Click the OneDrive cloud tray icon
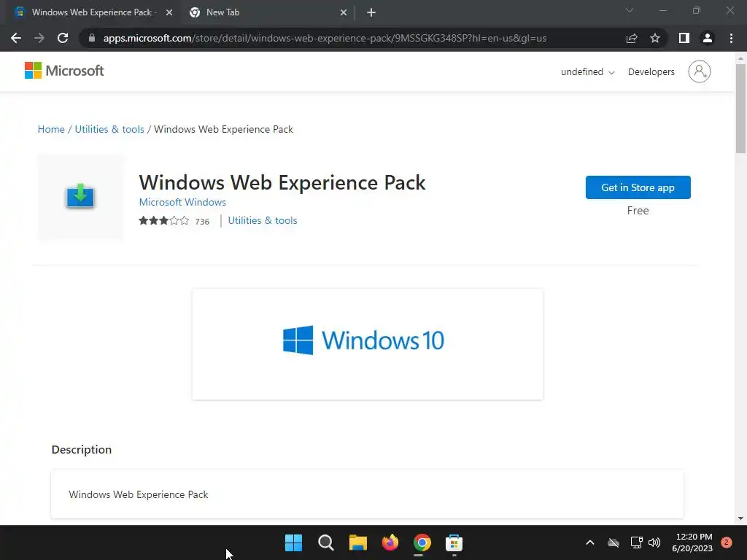This screenshot has height=560, width=747. click(613, 542)
